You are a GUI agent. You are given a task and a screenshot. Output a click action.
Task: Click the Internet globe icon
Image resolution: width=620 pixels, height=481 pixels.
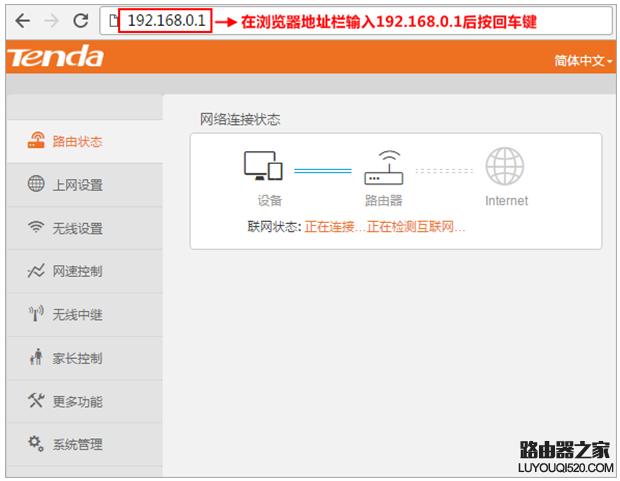pos(505,166)
